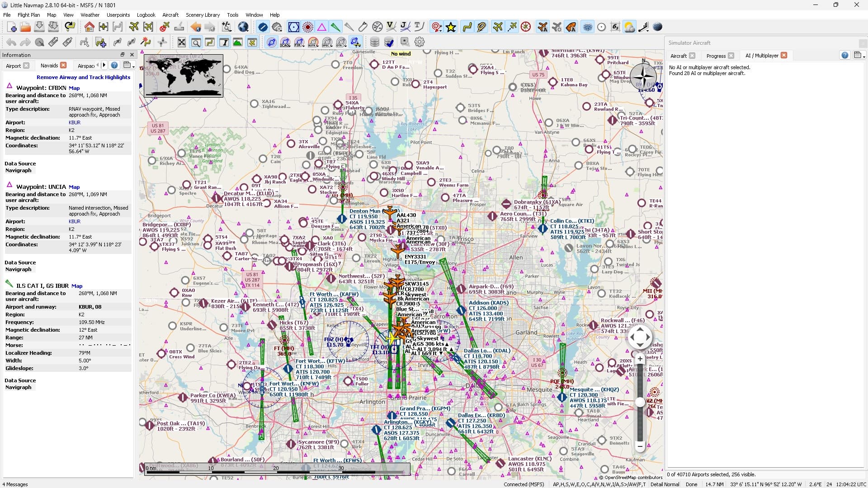Open help for Simulator Aircraft panel
The height and width of the screenshot is (488, 868).
click(845, 55)
